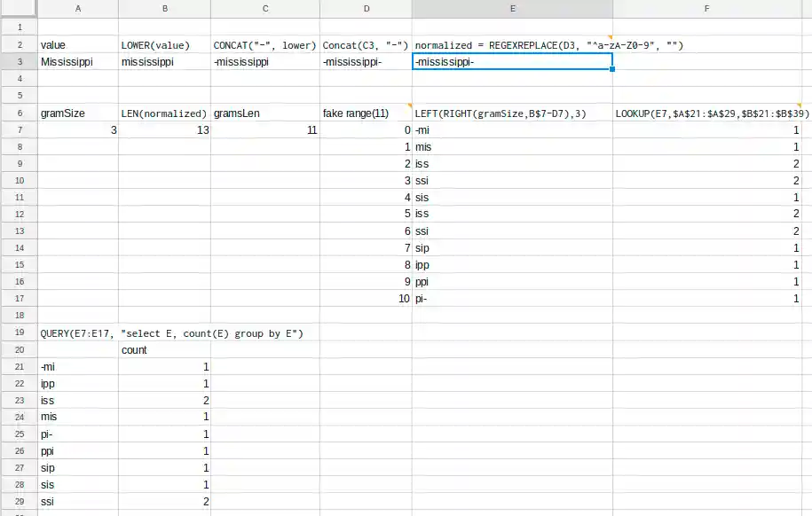Viewport: 812px width, 516px height.
Task: Select cell A29 containing ssi
Action: click(78, 502)
